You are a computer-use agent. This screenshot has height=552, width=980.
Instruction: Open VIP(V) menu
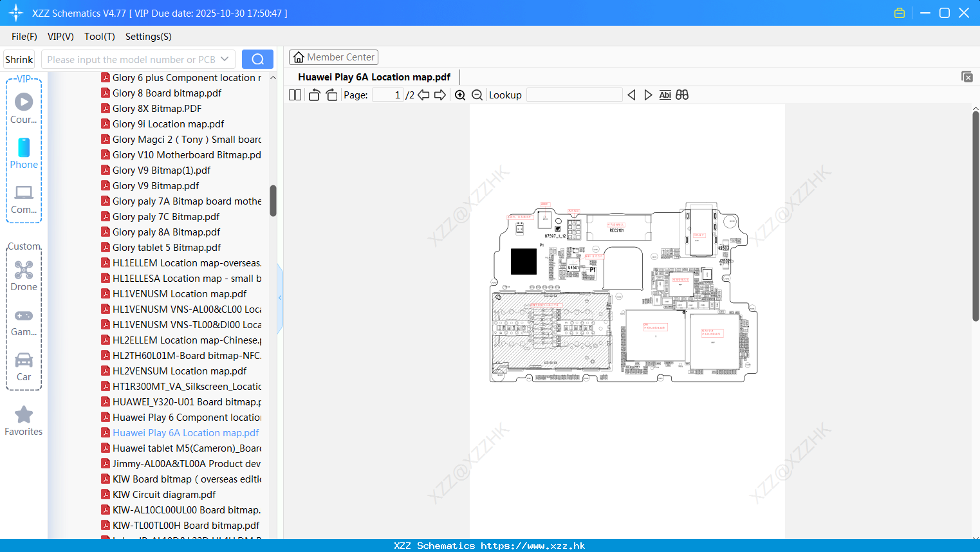coord(60,37)
